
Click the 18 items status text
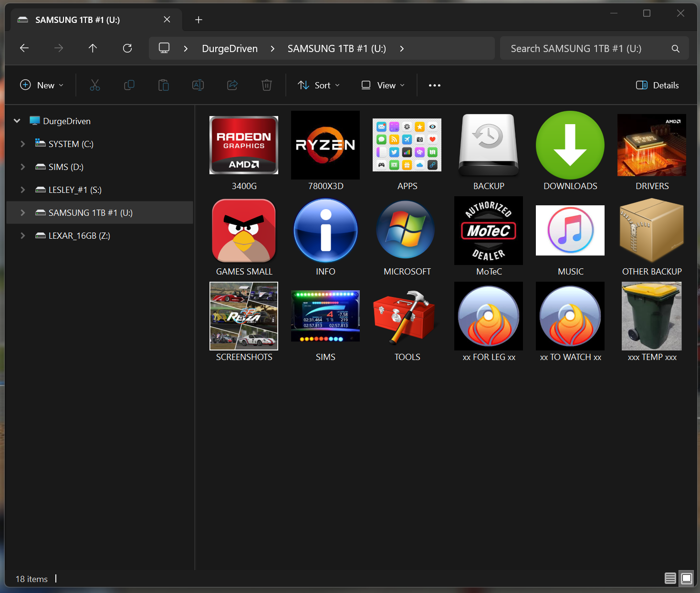click(x=31, y=579)
